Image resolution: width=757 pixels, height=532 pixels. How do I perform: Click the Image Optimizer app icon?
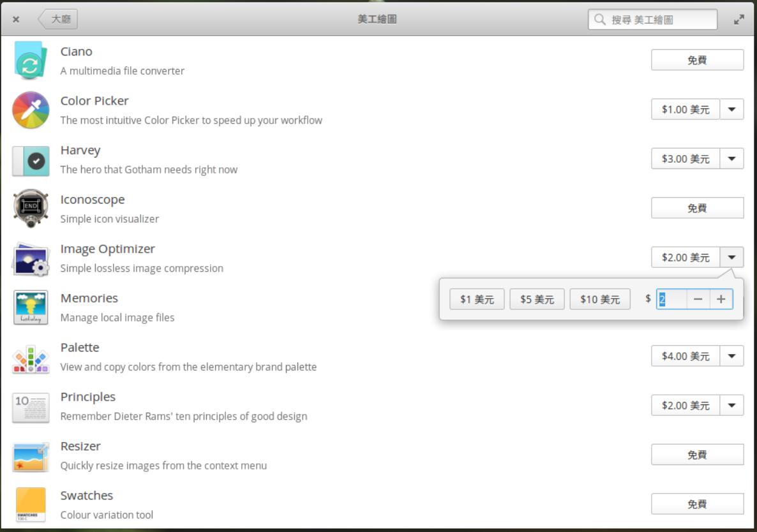click(x=30, y=258)
